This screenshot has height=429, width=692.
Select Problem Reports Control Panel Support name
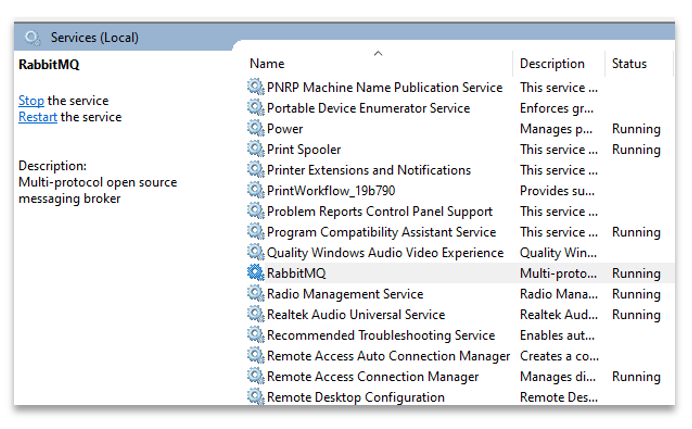point(380,211)
